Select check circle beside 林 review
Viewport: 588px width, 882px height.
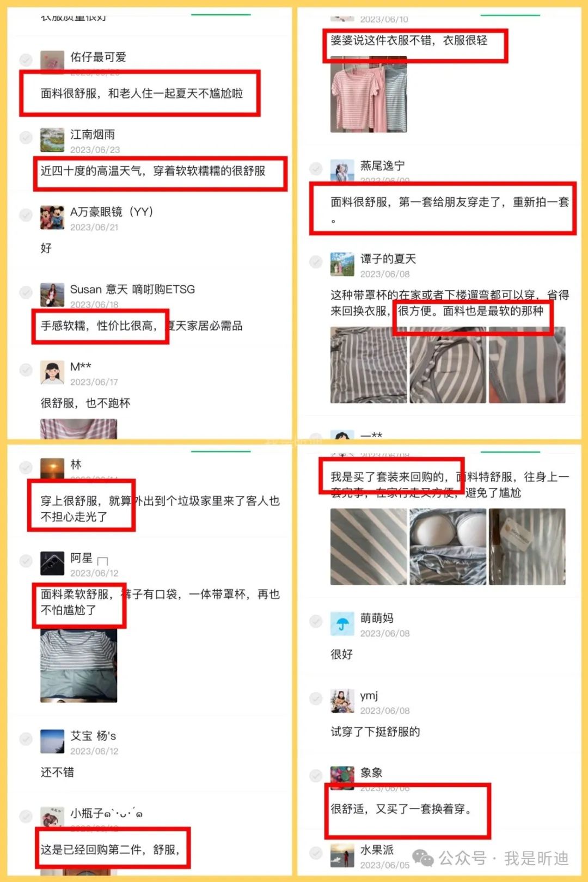click(26, 467)
